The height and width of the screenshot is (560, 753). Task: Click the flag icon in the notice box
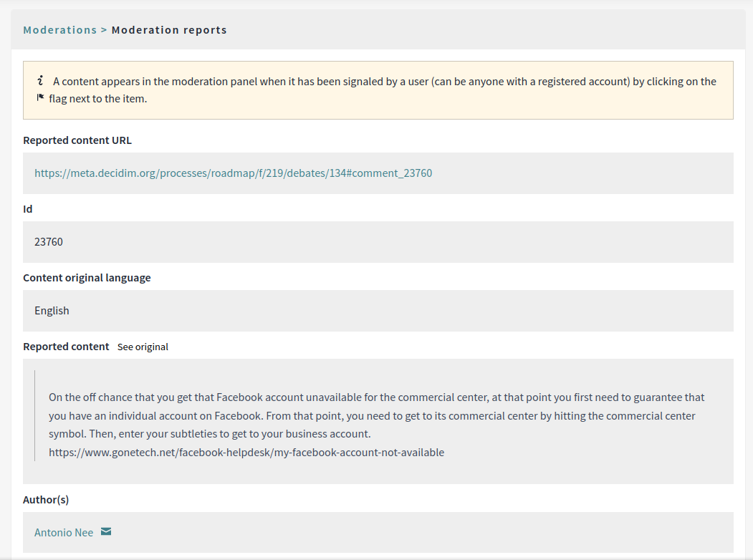pos(40,98)
